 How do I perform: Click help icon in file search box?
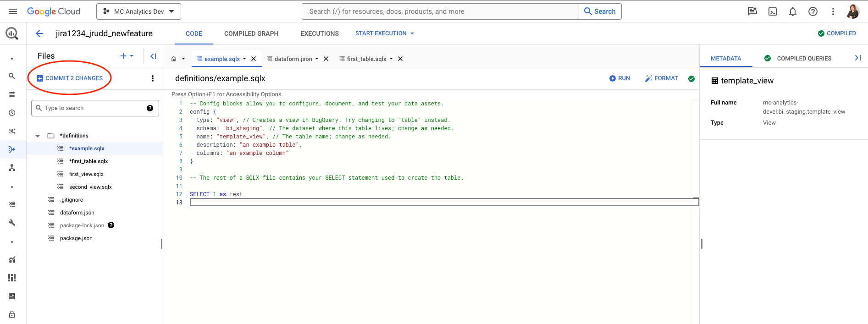click(149, 108)
